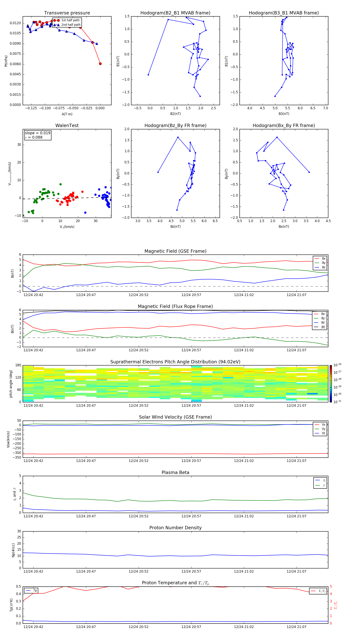The image size is (351, 644).
Task: Click the 'pitch angle (deg)' axis label
Action: 11,384
